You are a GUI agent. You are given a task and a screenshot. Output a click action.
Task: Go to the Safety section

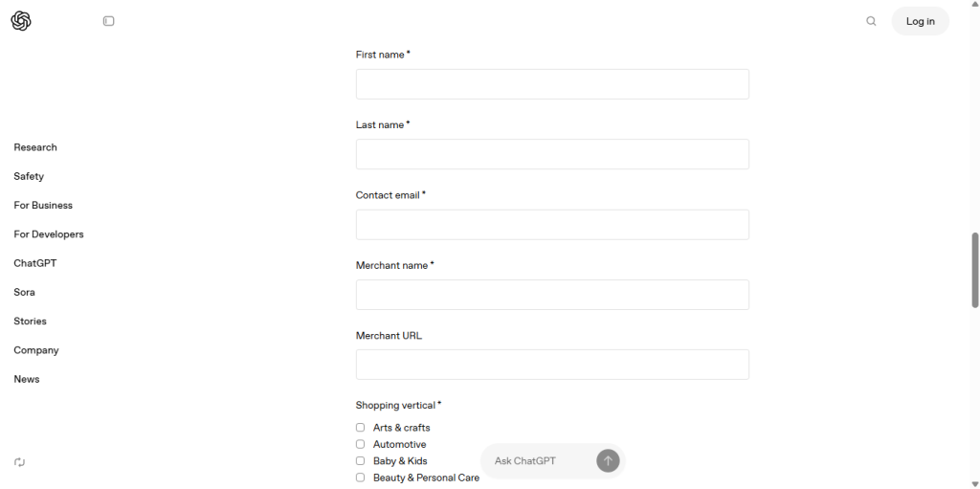coord(29,176)
